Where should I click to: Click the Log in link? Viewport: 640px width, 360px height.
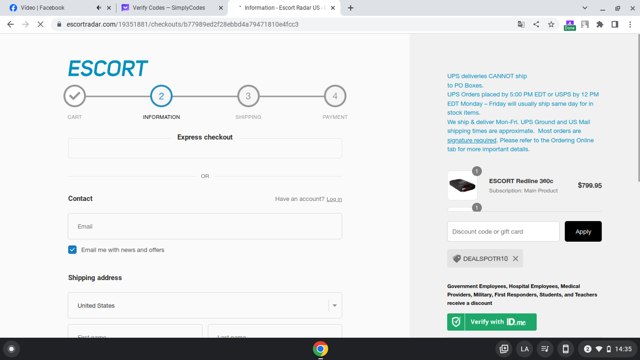click(334, 199)
